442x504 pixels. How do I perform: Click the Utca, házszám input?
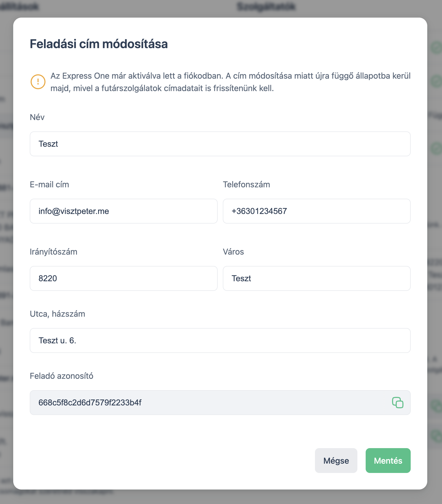[220, 340]
